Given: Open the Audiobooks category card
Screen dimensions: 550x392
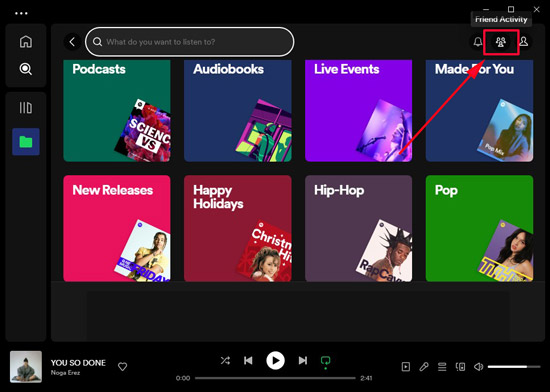Looking at the screenshot, I should pos(238,111).
